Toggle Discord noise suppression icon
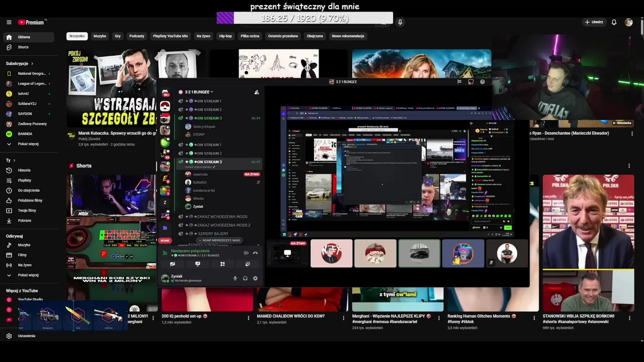This screenshot has width=644, height=362. coord(246,253)
